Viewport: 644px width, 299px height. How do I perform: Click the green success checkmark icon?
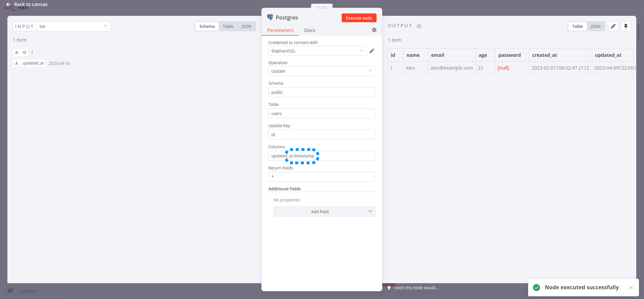point(536,288)
